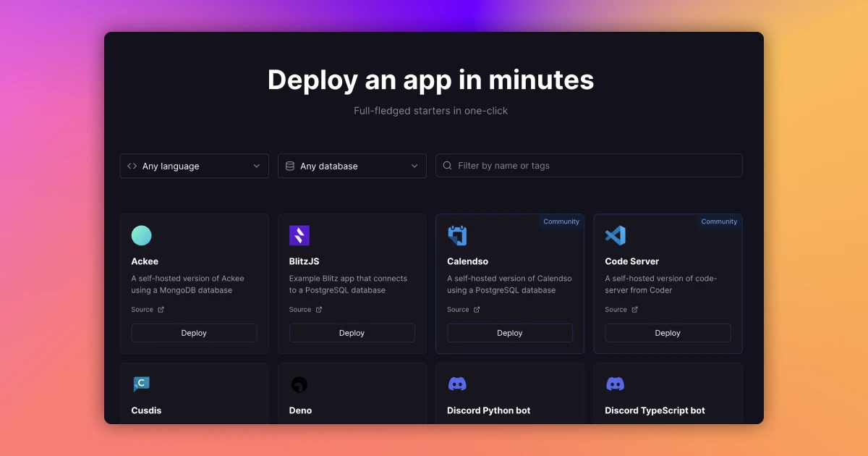Click the 'Full-fledged starters in one-click' subtitle
Screen dimensions: 868x456
coord(431,111)
